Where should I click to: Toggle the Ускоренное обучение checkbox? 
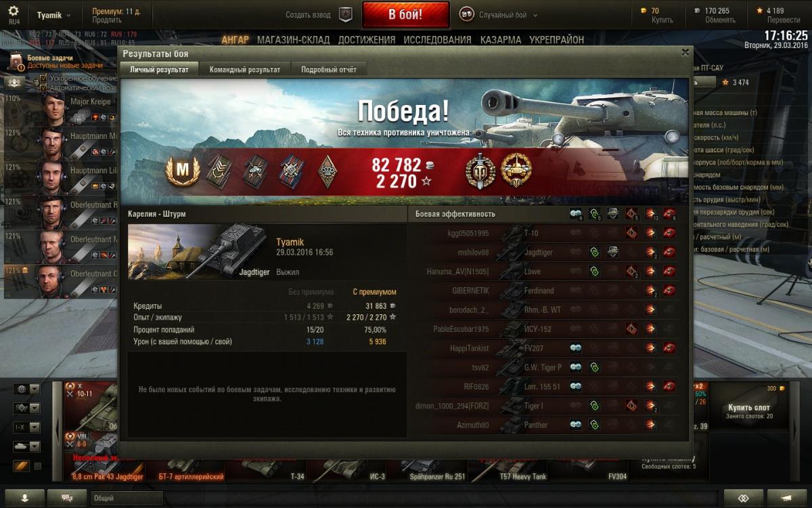tap(43, 79)
